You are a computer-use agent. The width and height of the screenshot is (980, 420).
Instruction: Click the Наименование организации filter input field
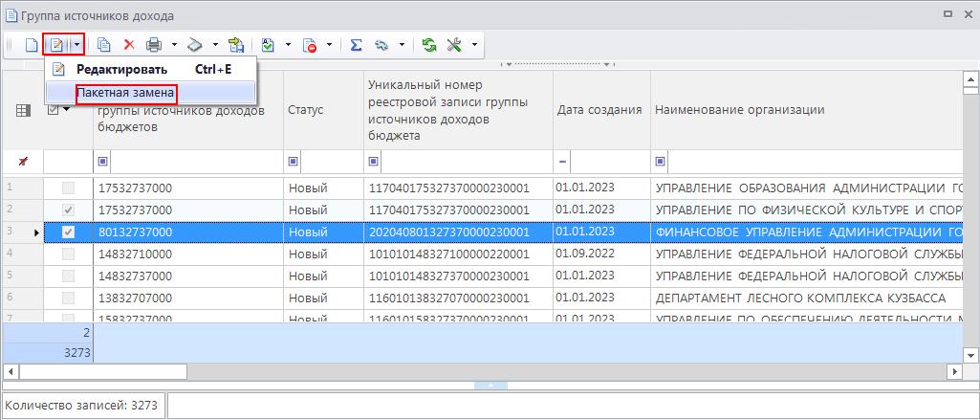(x=815, y=162)
